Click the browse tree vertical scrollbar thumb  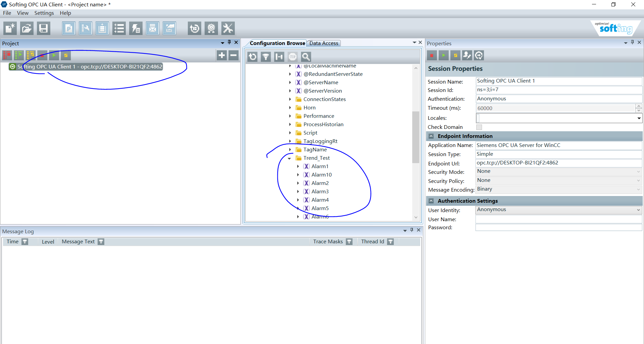416,137
